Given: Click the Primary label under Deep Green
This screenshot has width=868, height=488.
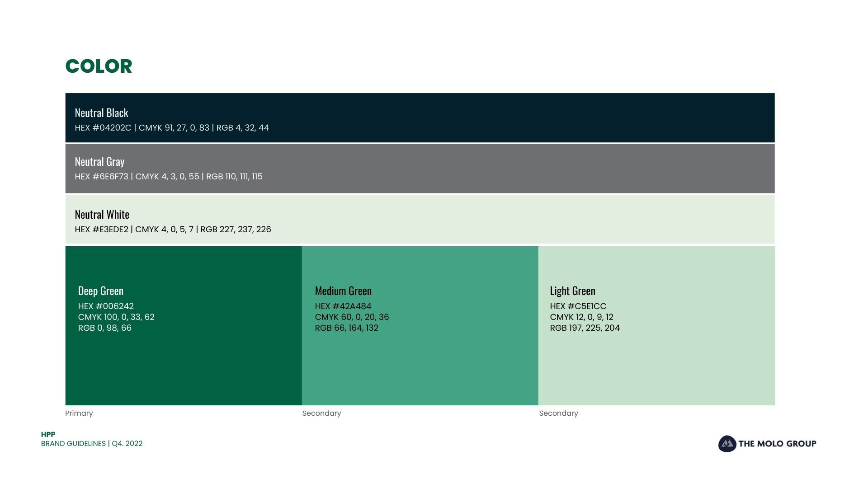Looking at the screenshot, I should [x=79, y=413].
